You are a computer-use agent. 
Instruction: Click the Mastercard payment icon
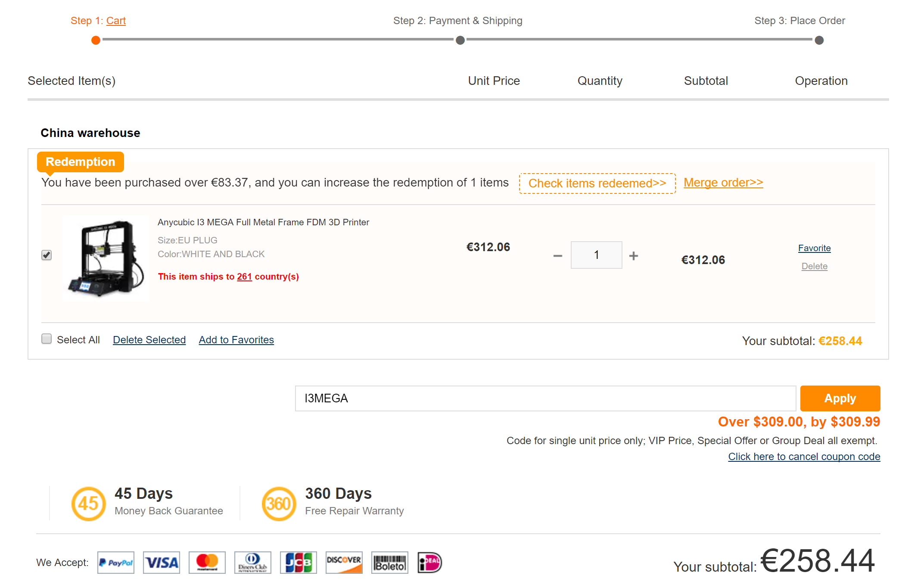click(x=207, y=562)
